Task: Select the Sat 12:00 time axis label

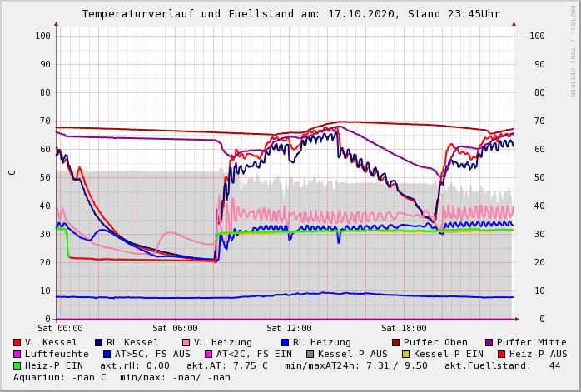Action: coord(289,329)
